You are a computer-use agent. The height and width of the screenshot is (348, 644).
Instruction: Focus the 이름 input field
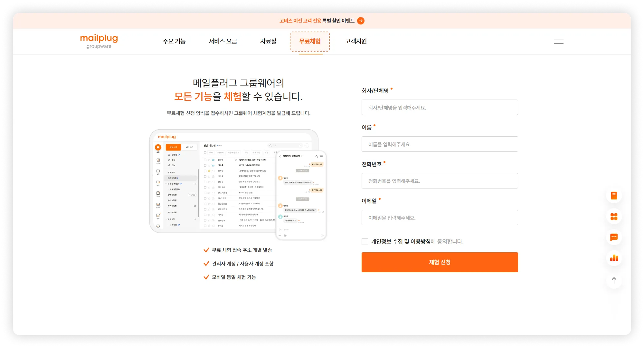440,144
